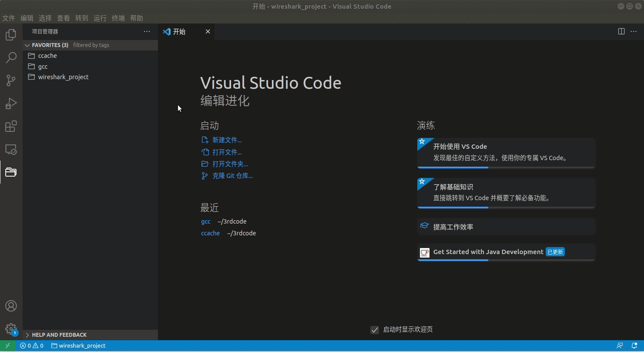The image size is (644, 352).
Task: Open the Extensions view icon
Action: coord(11,127)
